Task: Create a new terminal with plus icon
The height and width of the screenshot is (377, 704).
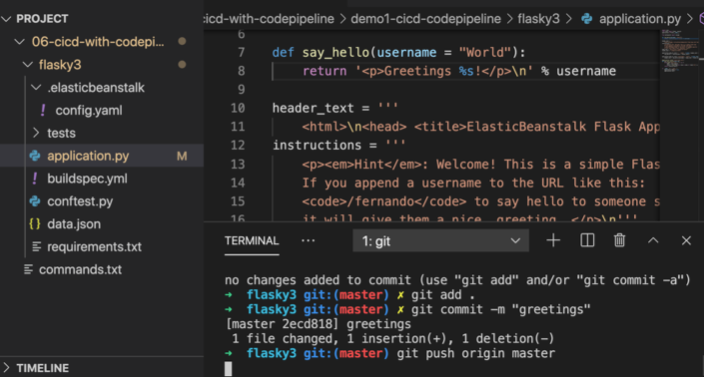Action: pos(553,241)
